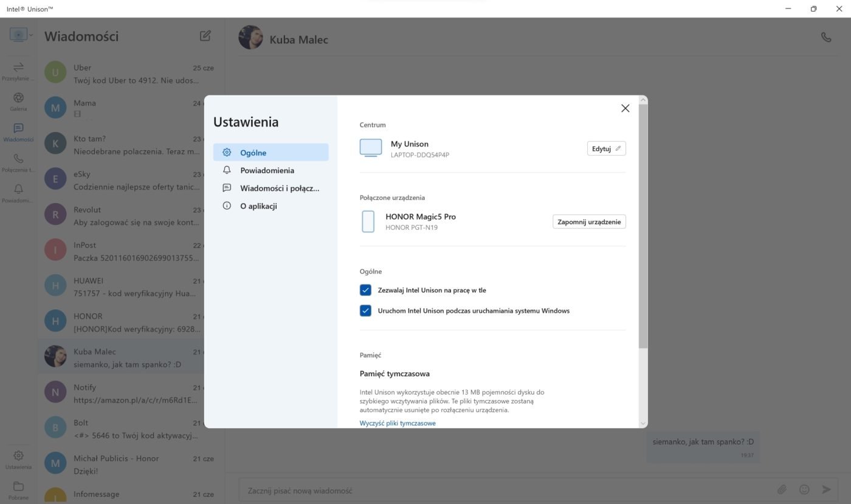This screenshot has height=504, width=851.
Task: Open the Galeria sidebar icon
Action: 18,97
